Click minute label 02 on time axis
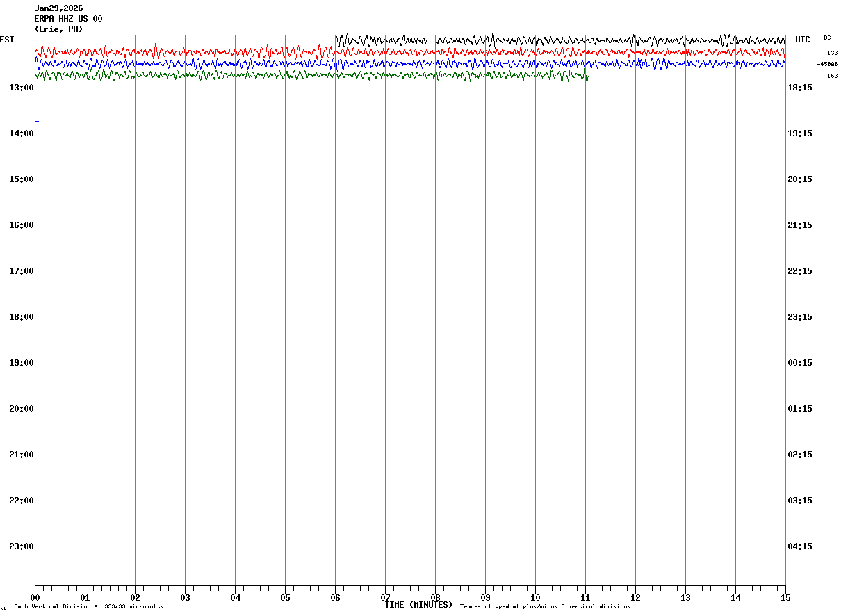Image resolution: width=841 pixels, height=616 pixels. click(x=135, y=597)
